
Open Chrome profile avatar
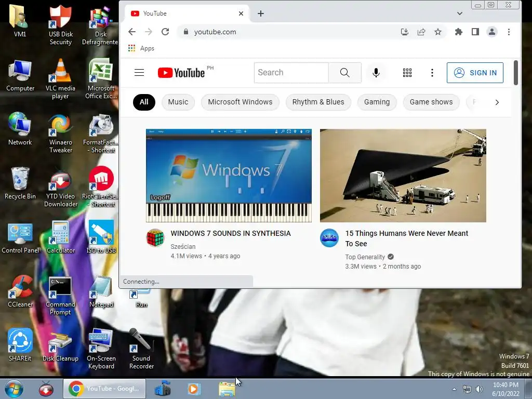click(492, 32)
